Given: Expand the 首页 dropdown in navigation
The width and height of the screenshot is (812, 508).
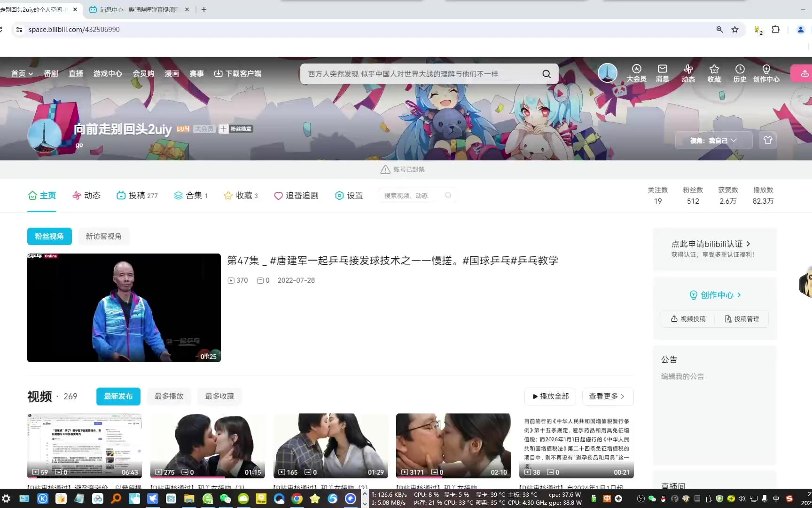Looking at the screenshot, I should [x=22, y=73].
